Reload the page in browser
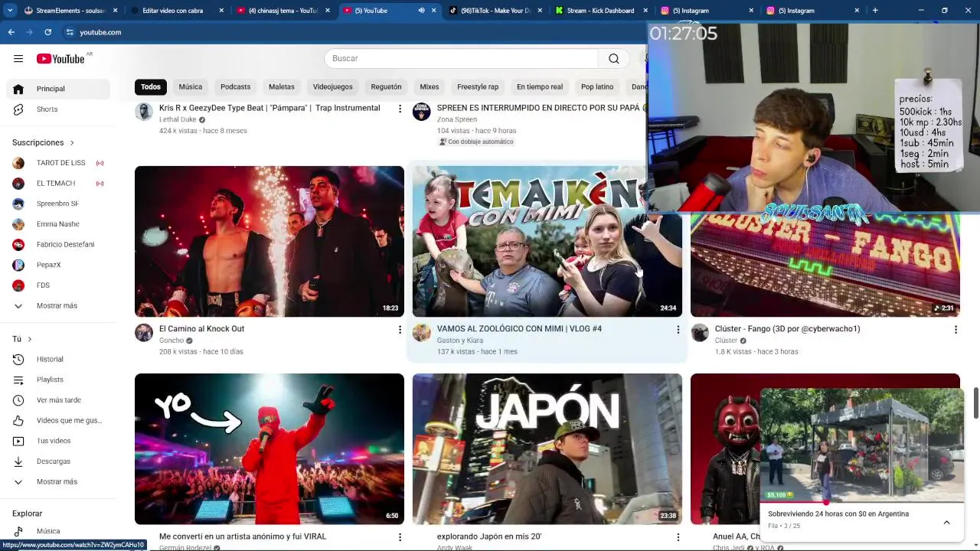This screenshot has height=551, width=980. pos(47,32)
